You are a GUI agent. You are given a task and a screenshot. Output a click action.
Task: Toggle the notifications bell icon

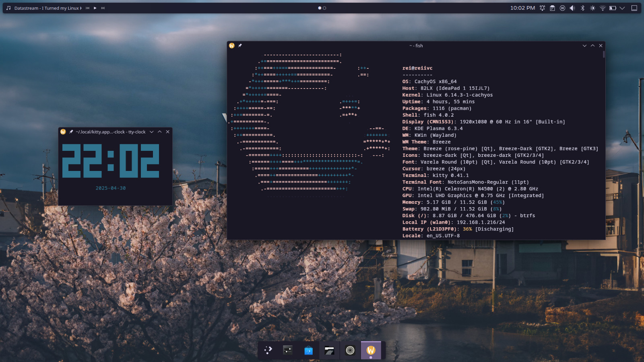tap(542, 8)
